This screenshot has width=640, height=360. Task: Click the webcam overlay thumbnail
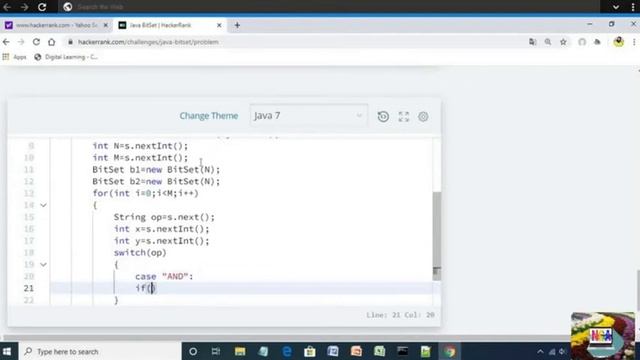pyautogui.click(x=603, y=336)
